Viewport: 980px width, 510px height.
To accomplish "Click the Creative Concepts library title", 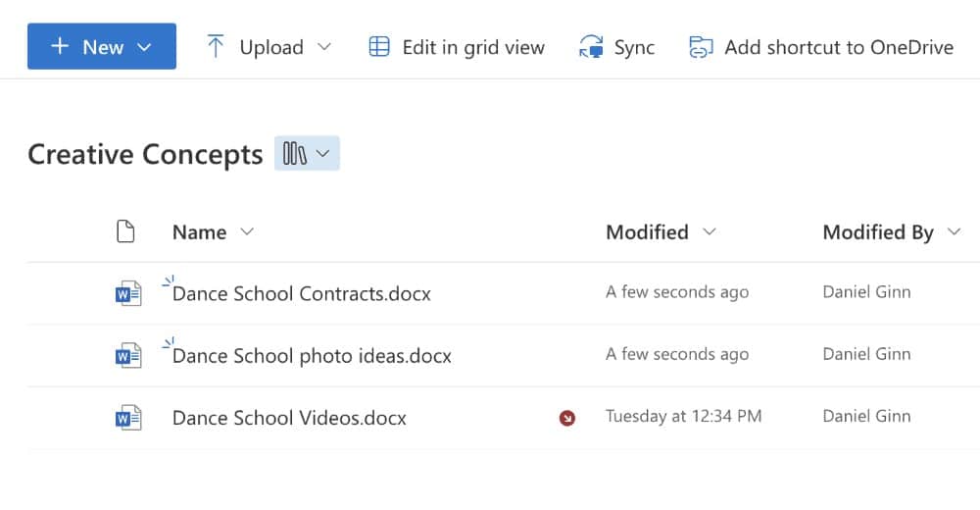I will point(145,154).
